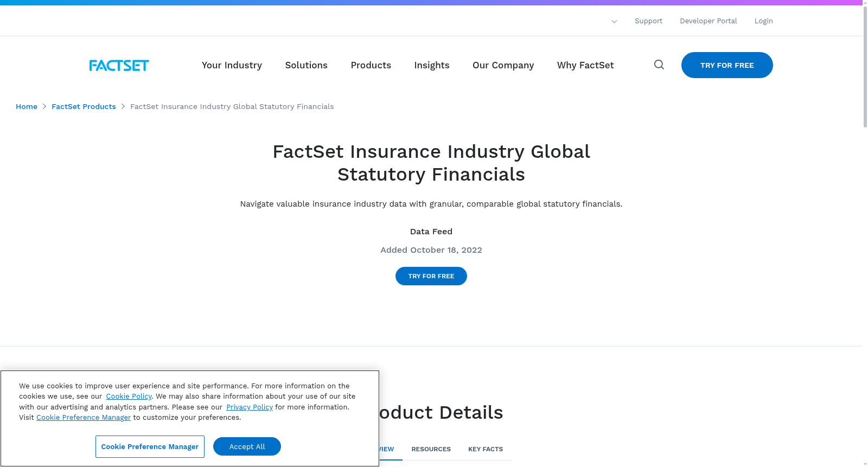Expand the top bar chevron dropdown

coord(614,22)
